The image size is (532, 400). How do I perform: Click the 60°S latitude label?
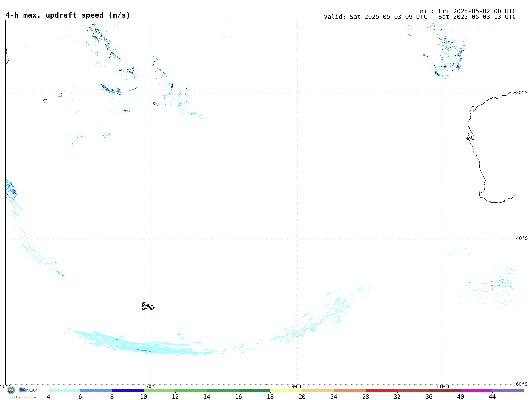(522, 384)
